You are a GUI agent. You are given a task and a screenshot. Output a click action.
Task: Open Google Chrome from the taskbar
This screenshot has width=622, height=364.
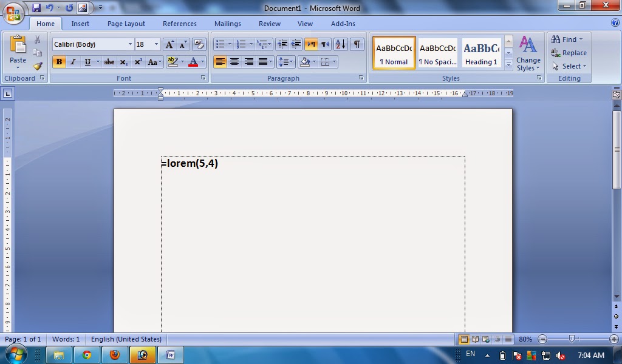86,355
